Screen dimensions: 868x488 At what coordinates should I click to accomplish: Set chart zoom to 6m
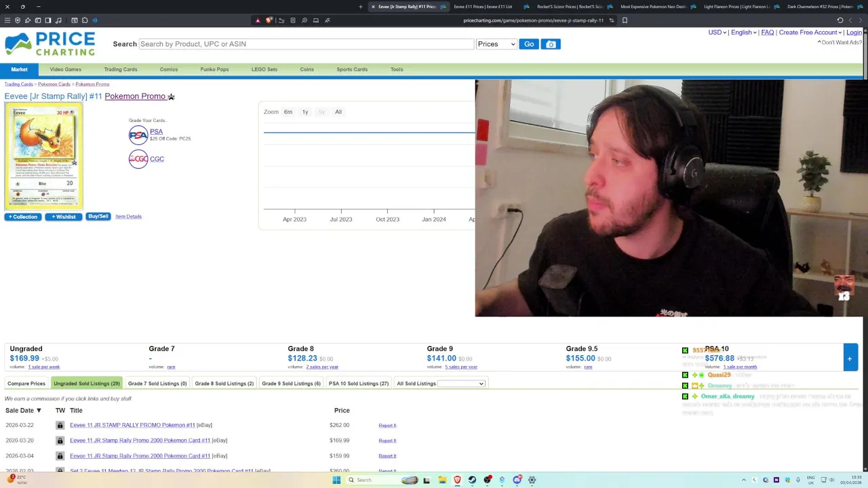coord(288,112)
